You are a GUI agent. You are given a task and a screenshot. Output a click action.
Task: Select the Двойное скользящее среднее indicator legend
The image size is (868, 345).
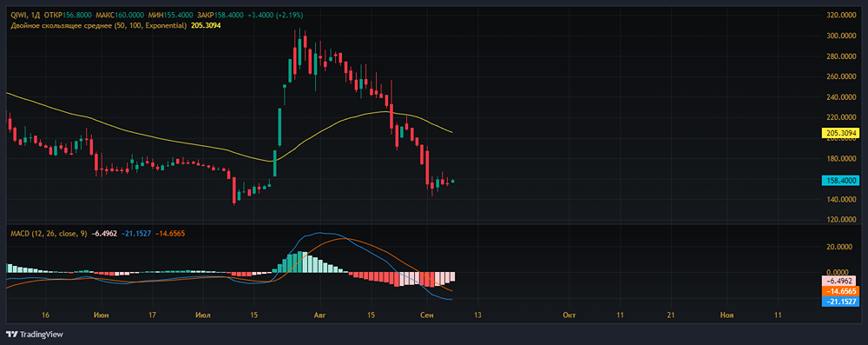pos(99,25)
